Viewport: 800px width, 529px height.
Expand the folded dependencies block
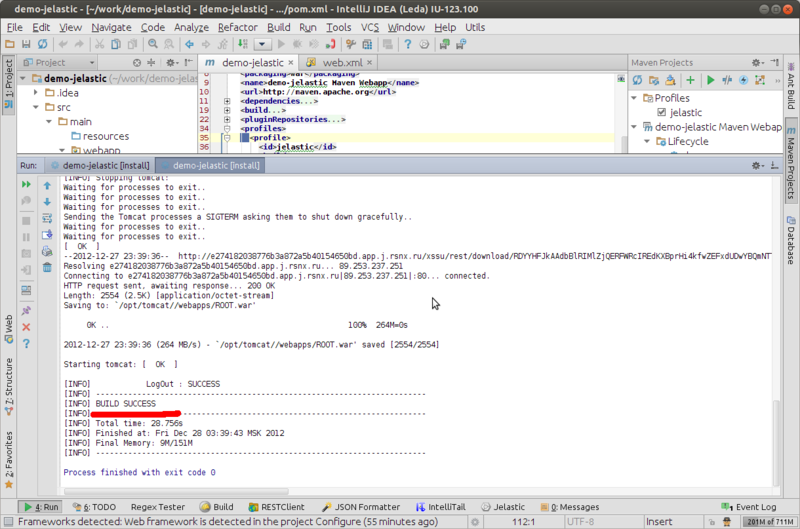(227, 101)
